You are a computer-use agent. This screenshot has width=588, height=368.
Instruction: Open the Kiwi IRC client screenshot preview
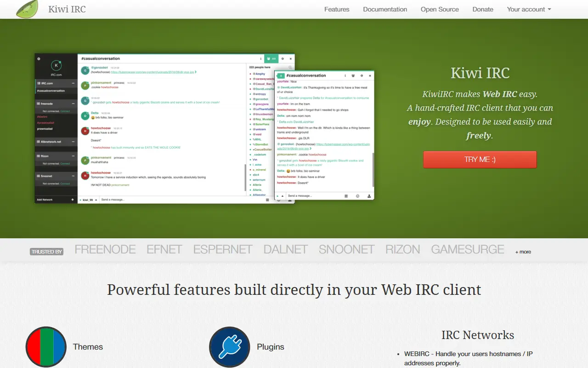pos(205,128)
